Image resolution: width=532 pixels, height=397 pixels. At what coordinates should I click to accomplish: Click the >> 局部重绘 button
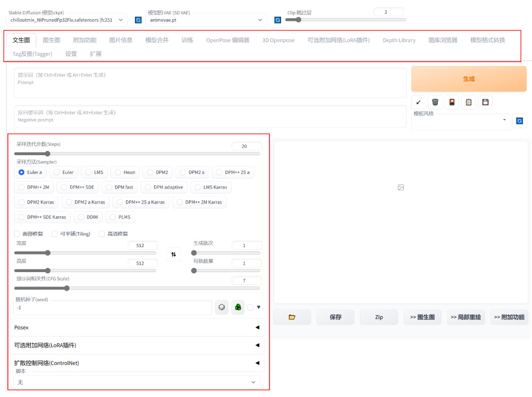coord(465,317)
